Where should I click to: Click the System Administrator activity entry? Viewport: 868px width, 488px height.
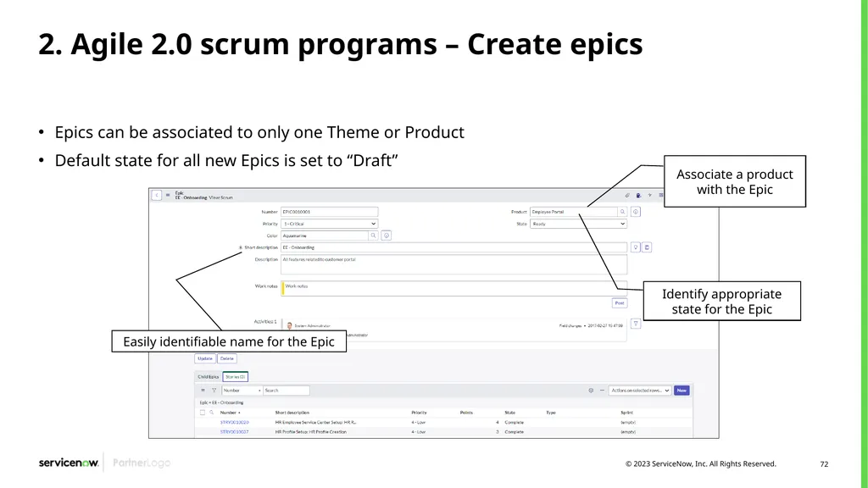pos(312,326)
